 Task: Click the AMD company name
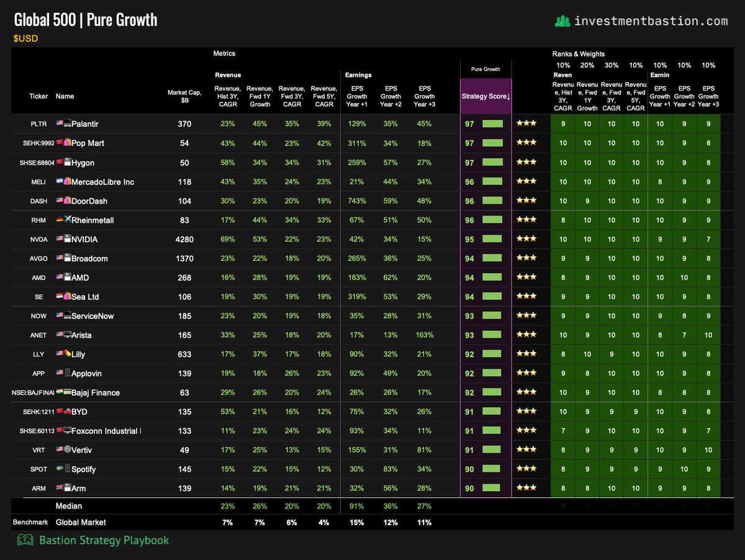pos(80,278)
